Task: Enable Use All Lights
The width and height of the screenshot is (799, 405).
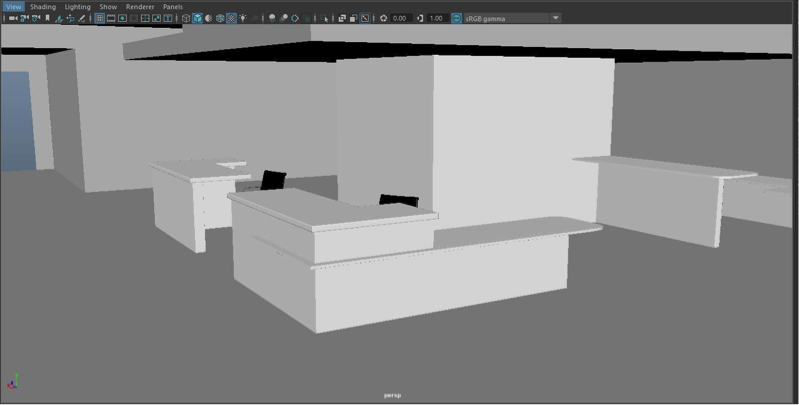Action: point(243,18)
